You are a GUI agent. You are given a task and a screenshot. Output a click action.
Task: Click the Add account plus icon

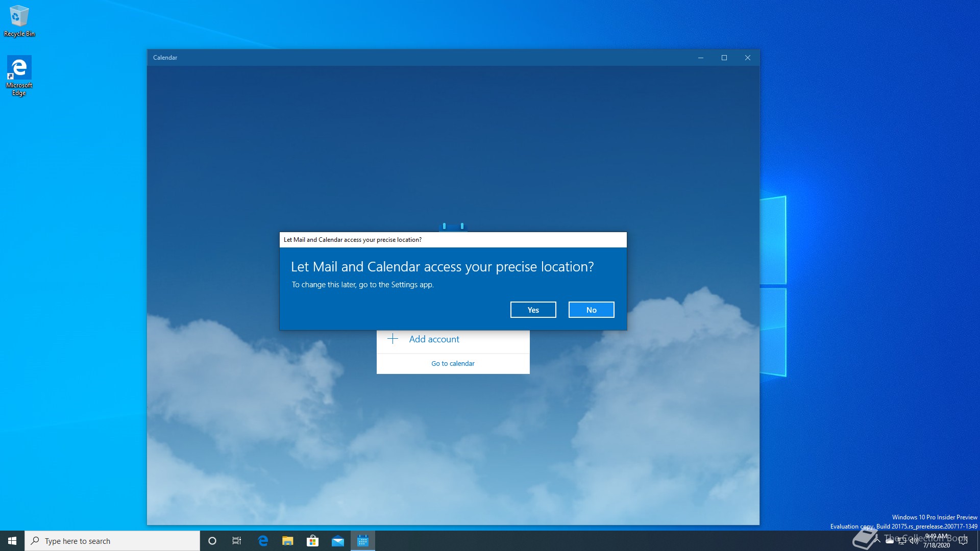point(393,339)
